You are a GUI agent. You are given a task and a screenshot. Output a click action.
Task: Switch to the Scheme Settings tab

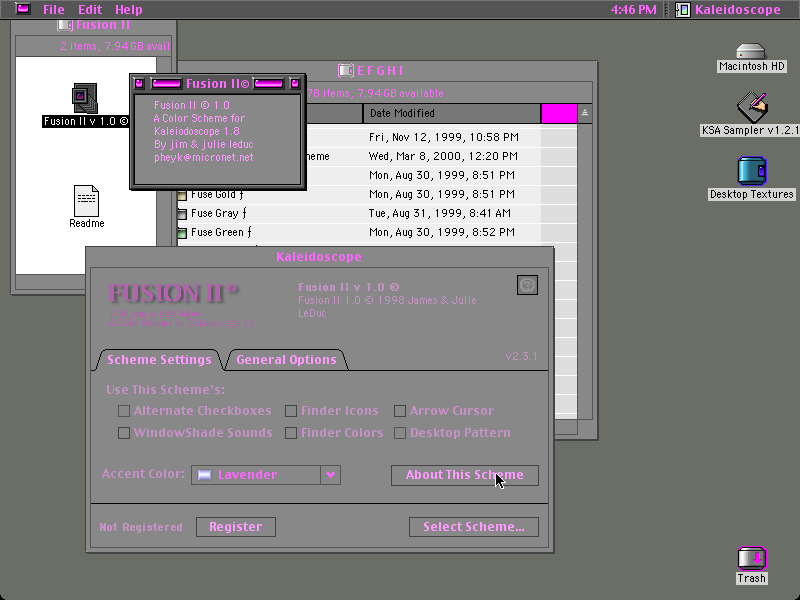[159, 360]
